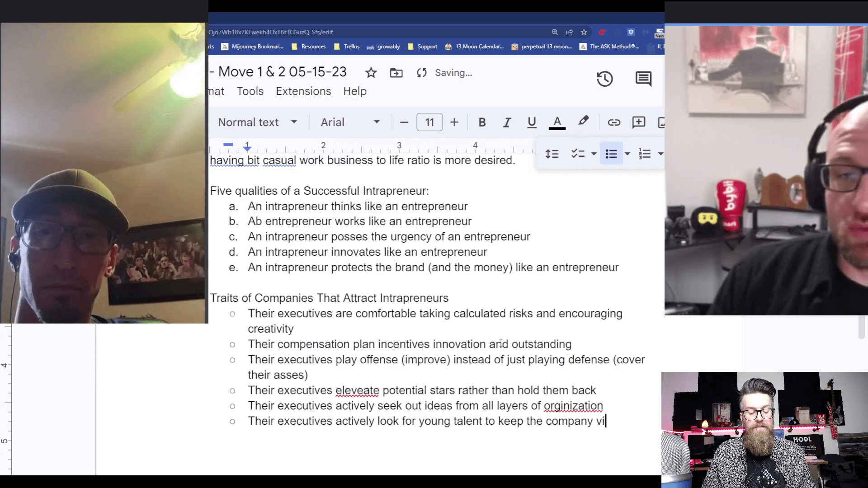Toggle the bulleted list button
This screenshot has height=488, width=868.
(611, 154)
